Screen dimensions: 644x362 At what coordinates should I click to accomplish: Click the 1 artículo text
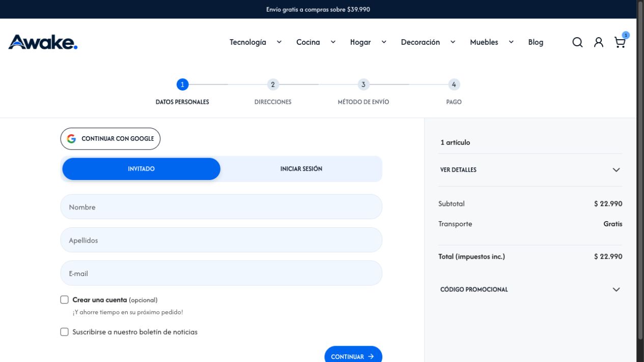455,143
